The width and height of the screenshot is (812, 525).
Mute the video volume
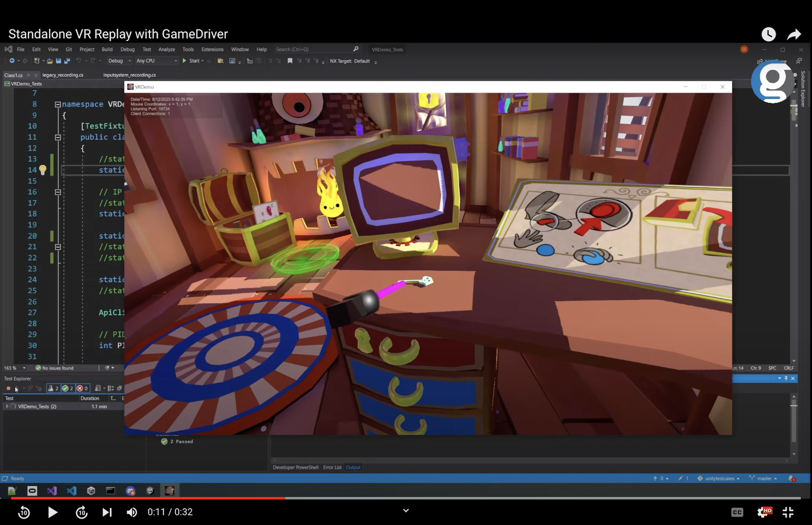tap(132, 512)
